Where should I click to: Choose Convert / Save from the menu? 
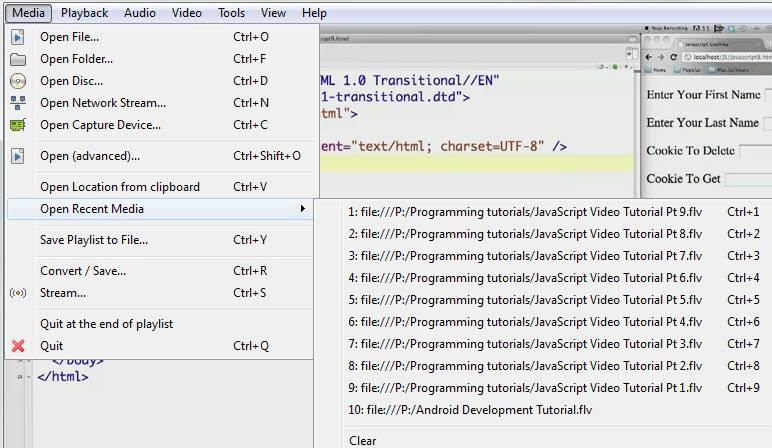83,271
